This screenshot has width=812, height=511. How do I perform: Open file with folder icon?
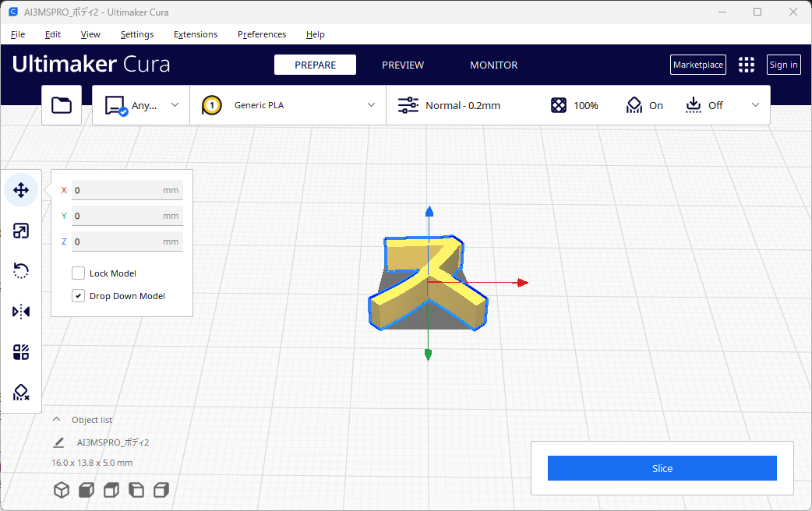tap(62, 105)
